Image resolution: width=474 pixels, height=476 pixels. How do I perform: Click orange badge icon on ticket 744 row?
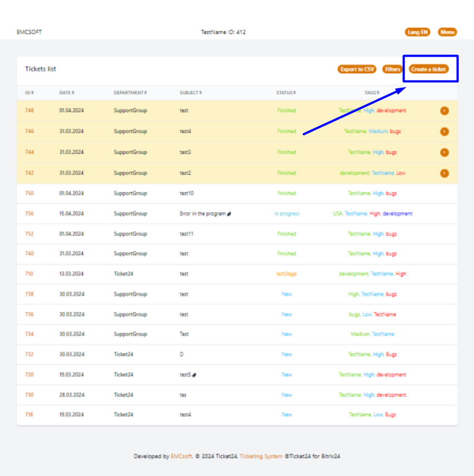point(444,152)
